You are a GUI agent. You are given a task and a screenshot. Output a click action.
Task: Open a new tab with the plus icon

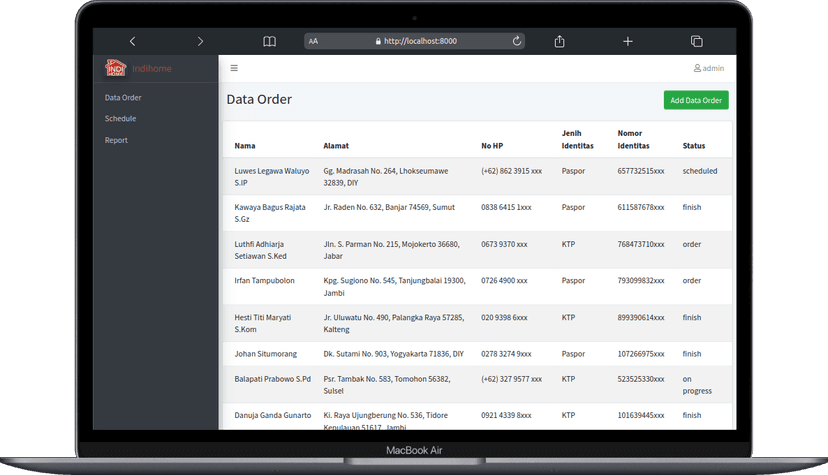(627, 41)
